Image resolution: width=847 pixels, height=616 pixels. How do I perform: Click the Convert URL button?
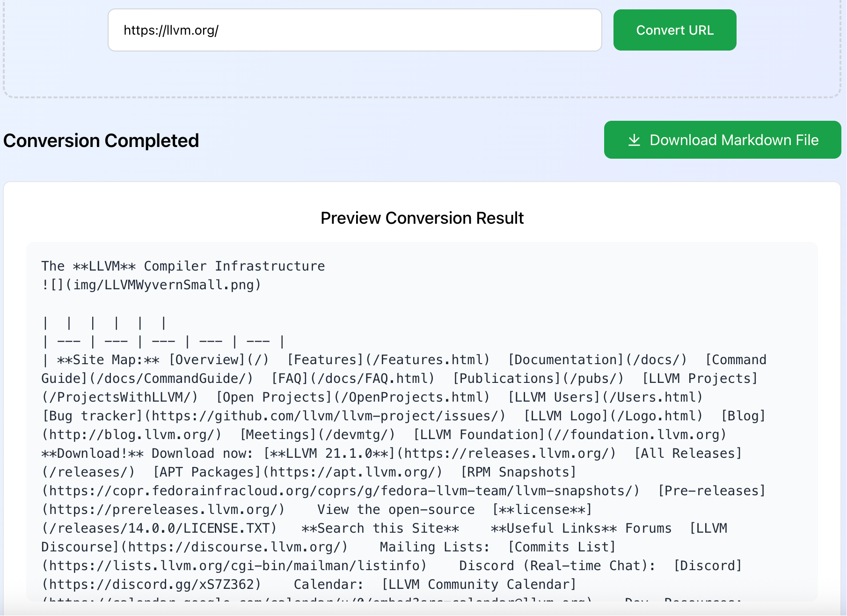click(x=675, y=30)
